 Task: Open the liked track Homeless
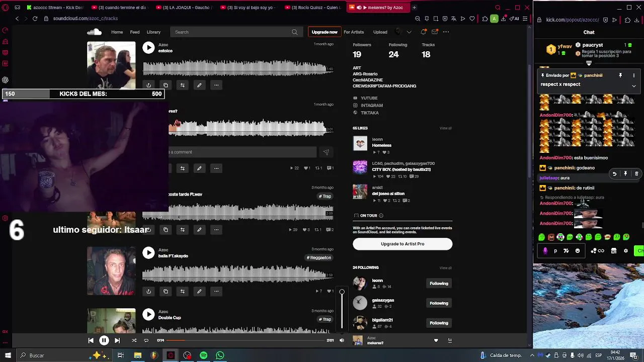point(381,145)
